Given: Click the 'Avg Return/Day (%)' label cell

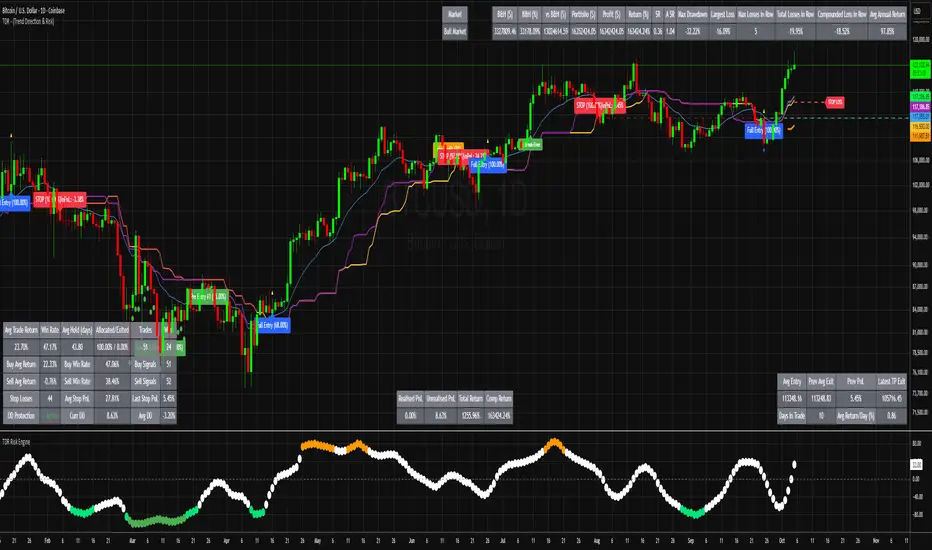Looking at the screenshot, I should click(856, 416).
